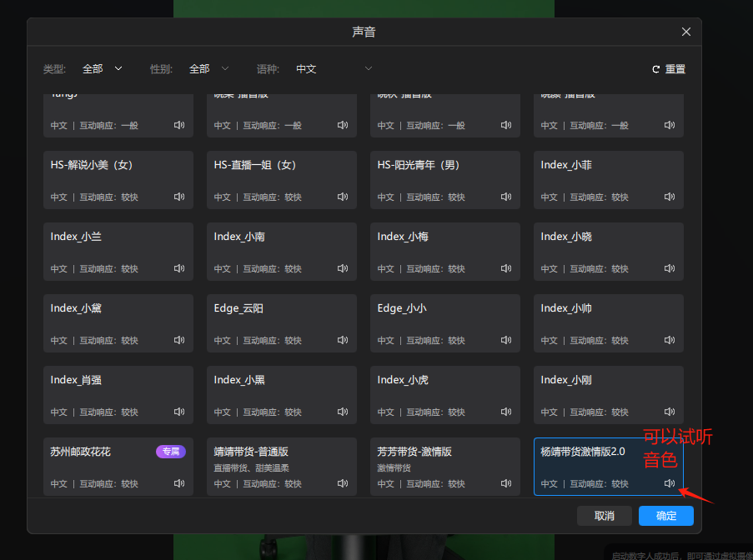Screen dimensions: 753x560
Task: Close the 声音 dialog window
Action: coord(686,32)
